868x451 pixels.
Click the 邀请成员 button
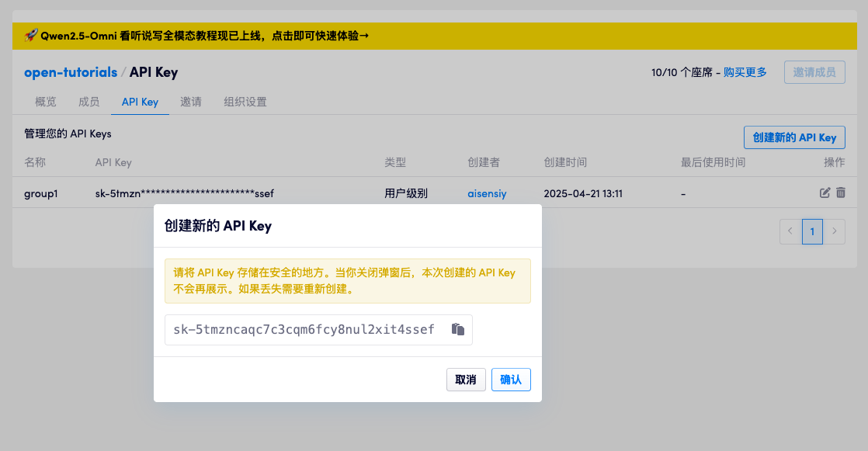click(x=814, y=71)
